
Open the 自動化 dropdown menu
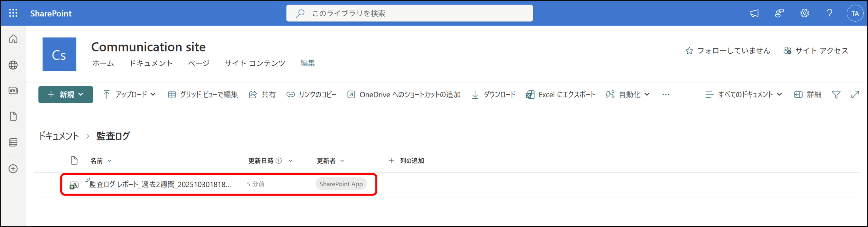coord(628,95)
